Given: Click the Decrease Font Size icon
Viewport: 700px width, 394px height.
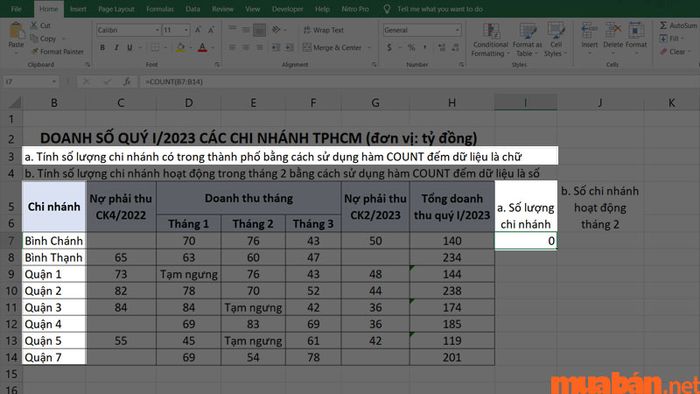Looking at the screenshot, I should (x=211, y=30).
